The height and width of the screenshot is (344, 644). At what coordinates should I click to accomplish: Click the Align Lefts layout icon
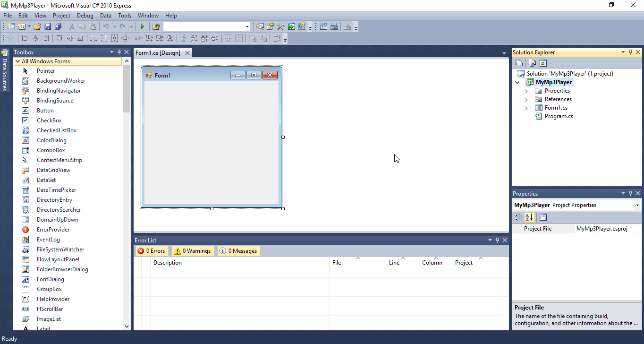coord(25,38)
